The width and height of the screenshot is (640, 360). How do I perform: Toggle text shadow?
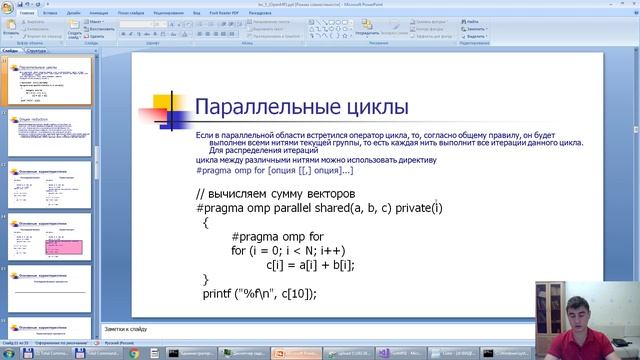155,34
